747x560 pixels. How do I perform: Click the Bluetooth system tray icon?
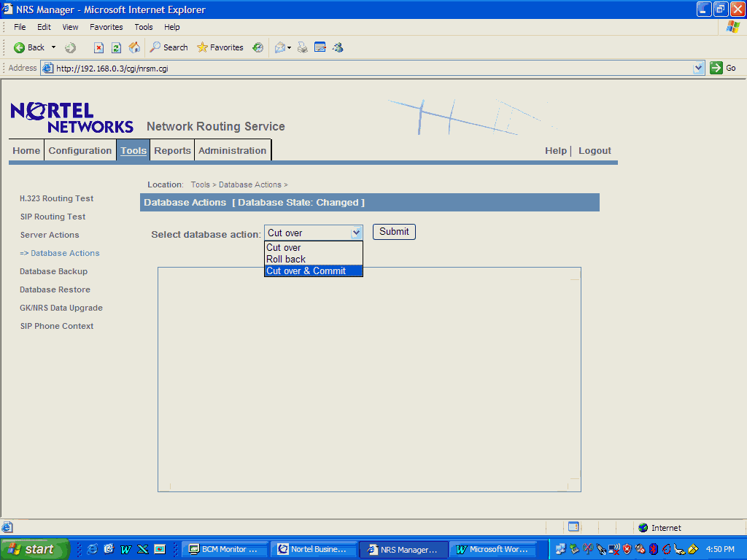point(653,549)
